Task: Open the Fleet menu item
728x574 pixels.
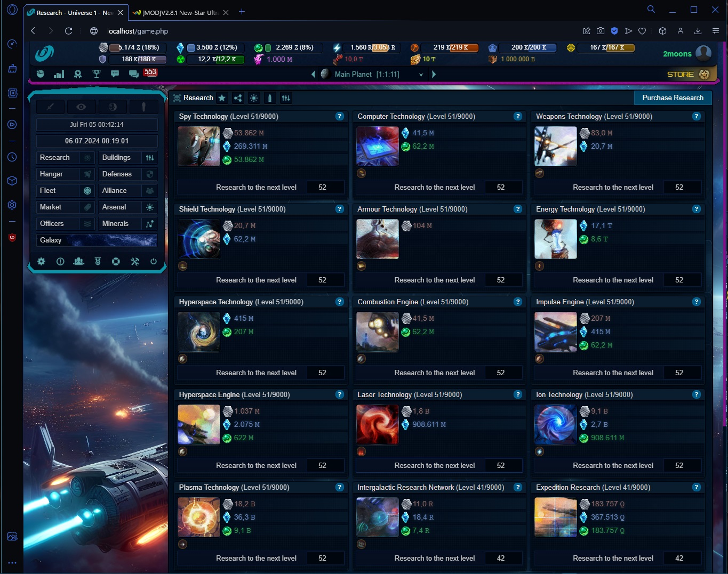Action: (66, 190)
